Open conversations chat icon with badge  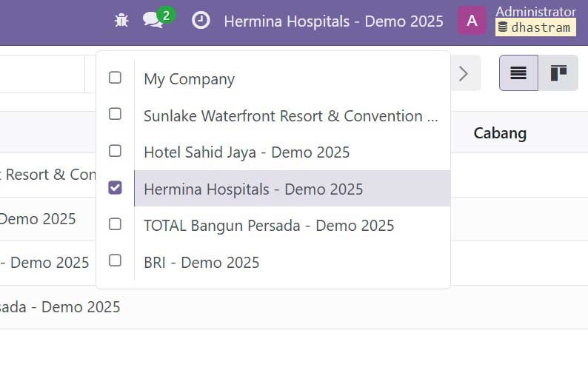tap(158, 18)
